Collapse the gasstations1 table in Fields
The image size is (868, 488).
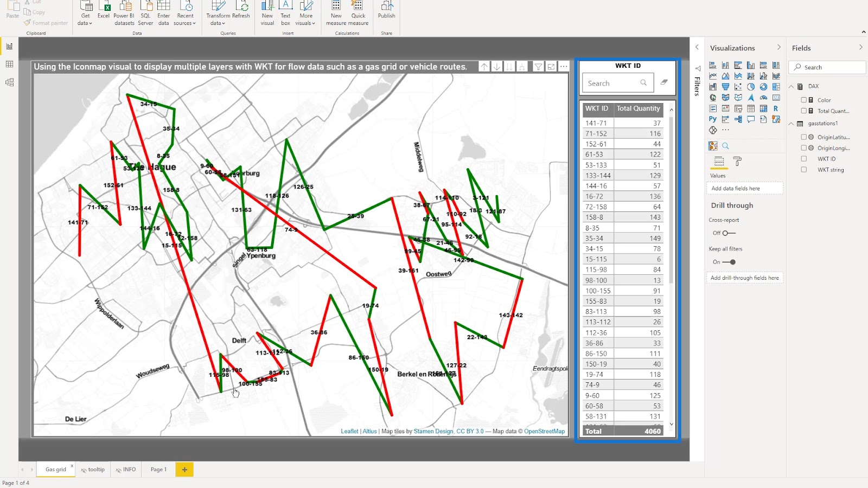click(x=791, y=124)
